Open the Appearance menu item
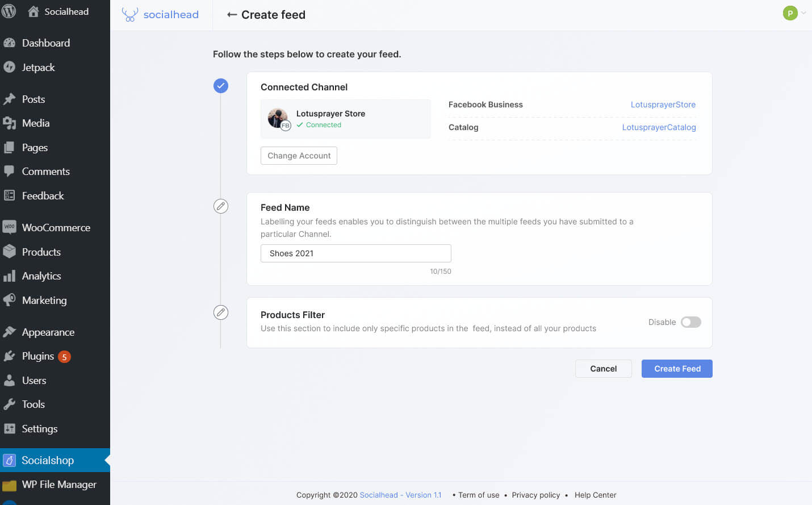Screen dimensions: 812x505 (x=55, y=332)
